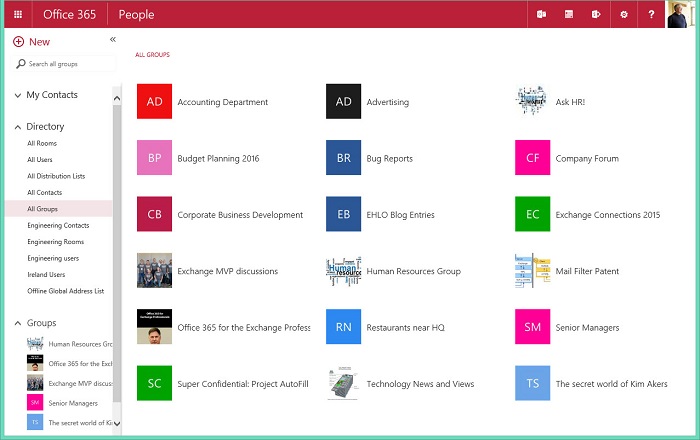Collapse the left navigation pane
Image resolution: width=700 pixels, height=440 pixels.
pos(113,40)
